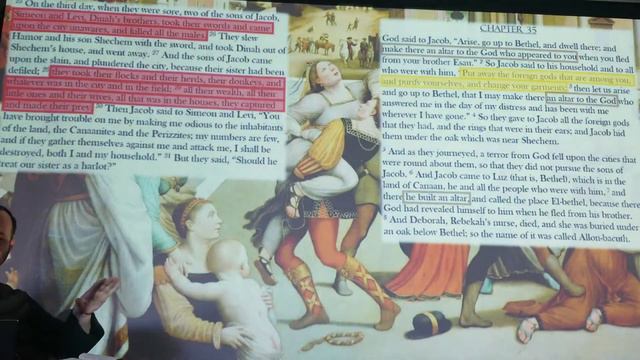This screenshot has width=640, height=360.
Task: Select the text 'treat our sister as a harlot?'
Action: pyautogui.click(x=58, y=165)
